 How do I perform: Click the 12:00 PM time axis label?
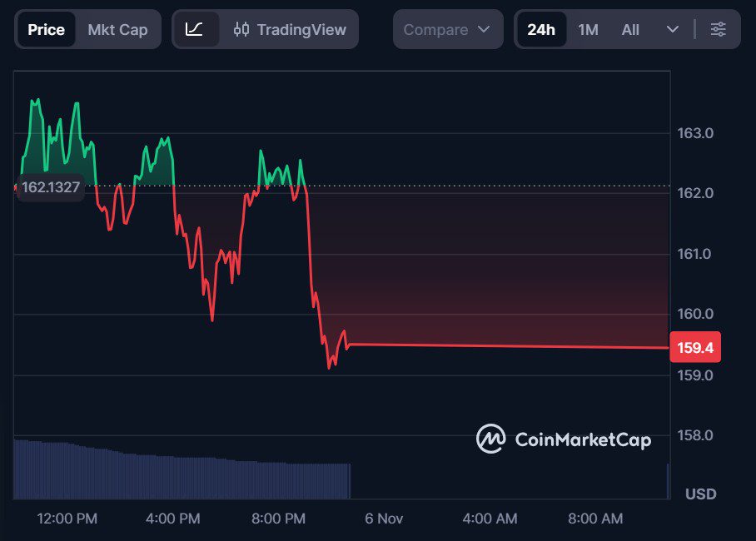67,519
